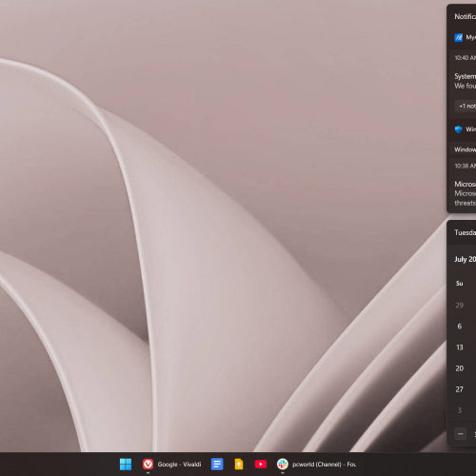Select greyed-out calendar date 29
This screenshot has height=476, width=476.
[x=460, y=306]
